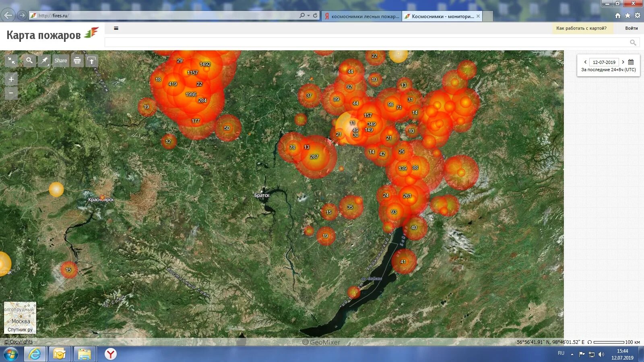The width and height of the screenshot is (644, 362).
Task: Open volume control in tray
Action: pyautogui.click(x=601, y=354)
